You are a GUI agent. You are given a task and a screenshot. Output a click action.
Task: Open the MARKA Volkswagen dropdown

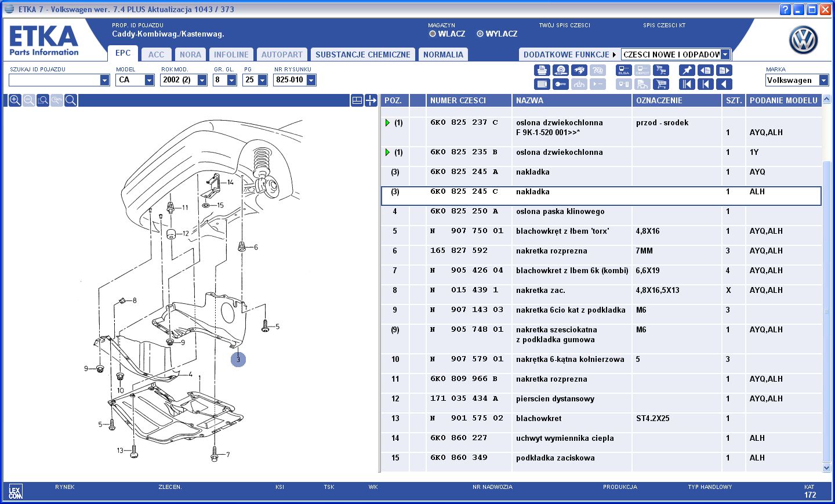[824, 80]
